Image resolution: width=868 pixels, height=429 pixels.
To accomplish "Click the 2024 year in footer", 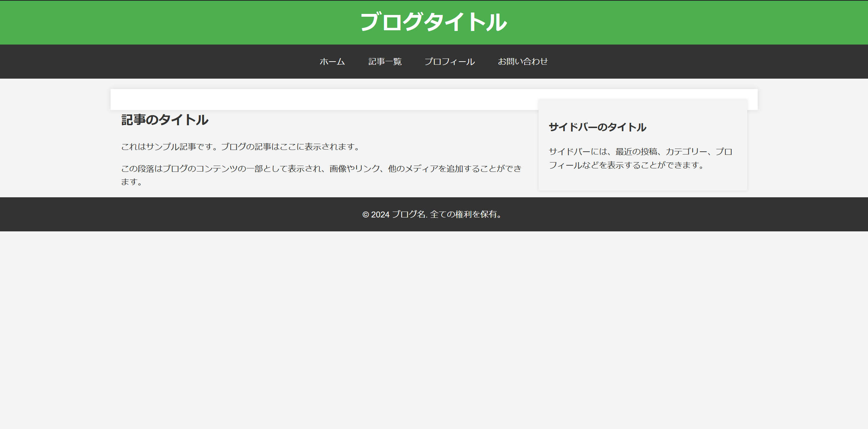I will coord(380,215).
